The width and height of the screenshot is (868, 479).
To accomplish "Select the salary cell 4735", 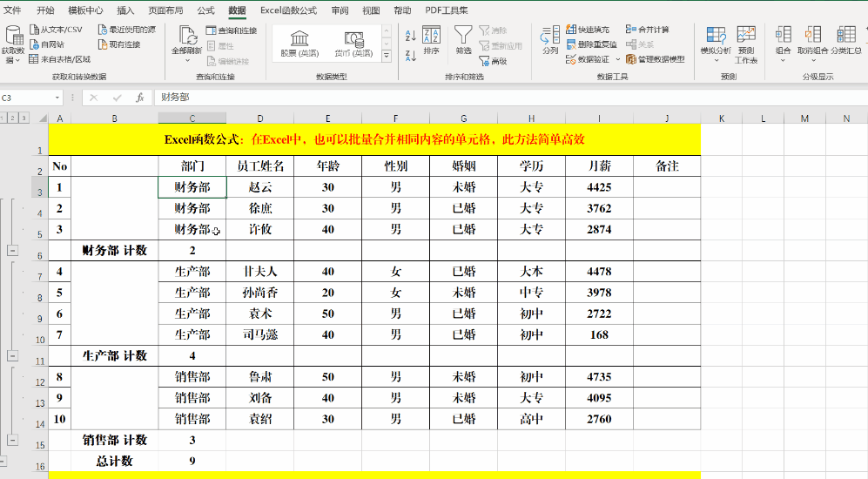I will [599, 377].
